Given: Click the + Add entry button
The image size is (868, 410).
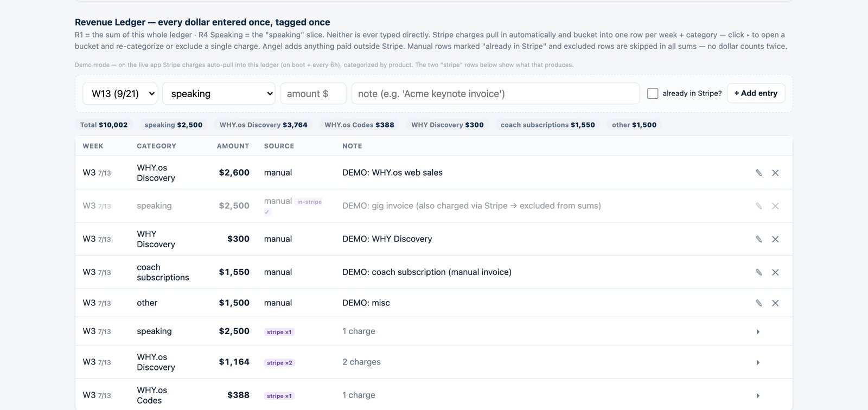Looking at the screenshot, I should pos(756,93).
